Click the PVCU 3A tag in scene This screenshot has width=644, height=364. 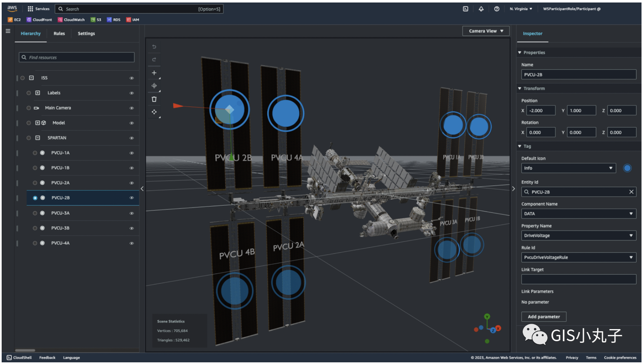click(447, 249)
